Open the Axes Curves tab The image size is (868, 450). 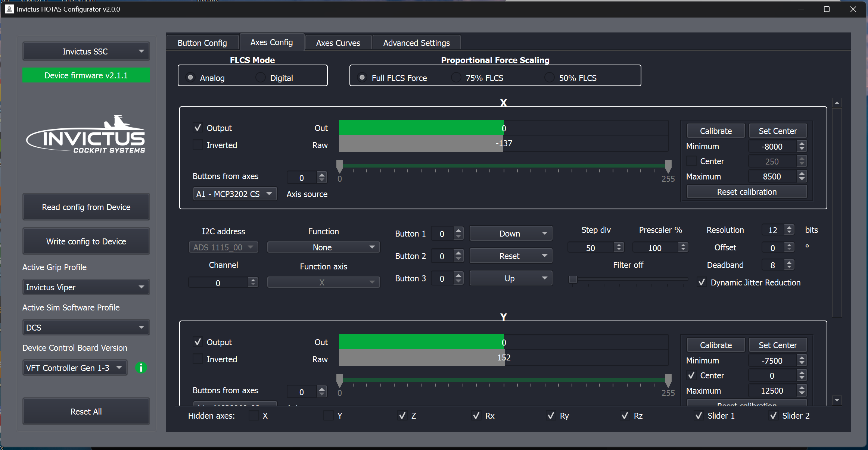pos(338,43)
